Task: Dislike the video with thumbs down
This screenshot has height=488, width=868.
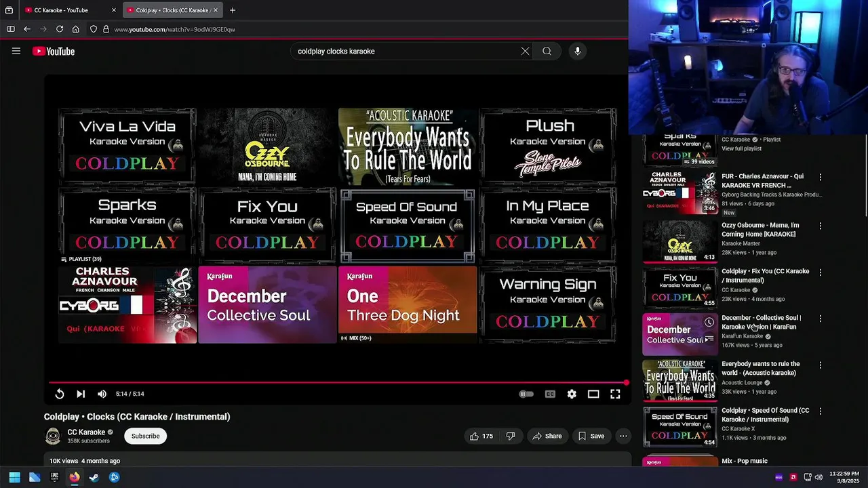Action: coord(511,436)
